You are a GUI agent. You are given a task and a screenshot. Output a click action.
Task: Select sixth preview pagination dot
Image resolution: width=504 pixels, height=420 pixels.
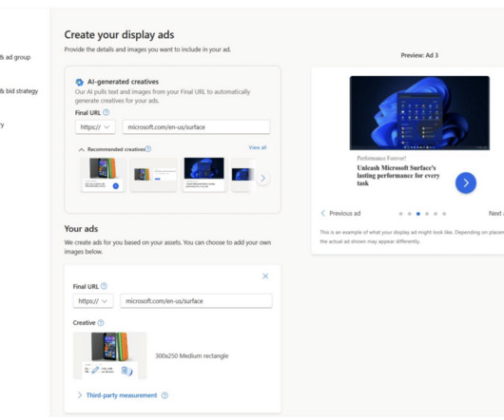click(444, 214)
